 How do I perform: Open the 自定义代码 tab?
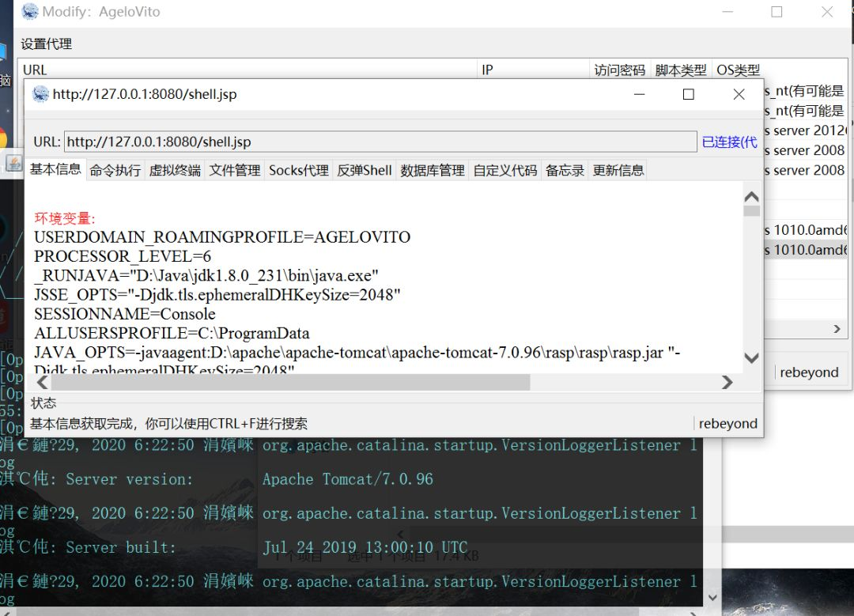point(504,171)
